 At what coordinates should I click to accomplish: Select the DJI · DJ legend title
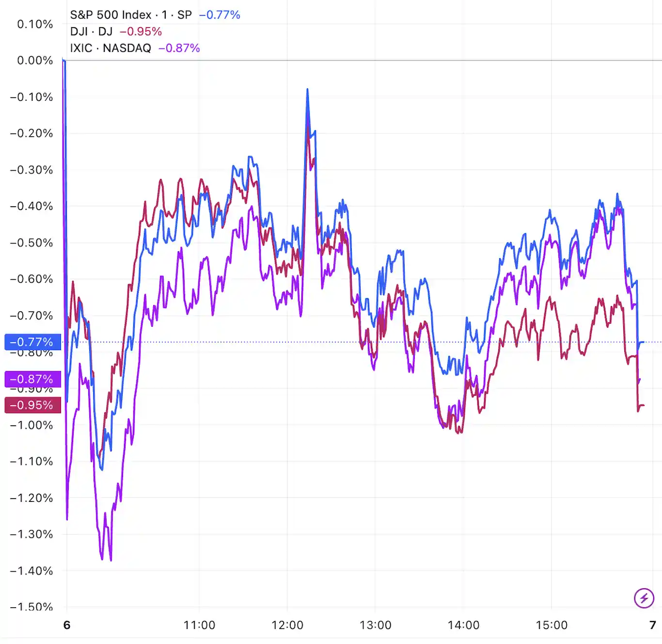pyautogui.click(x=91, y=32)
